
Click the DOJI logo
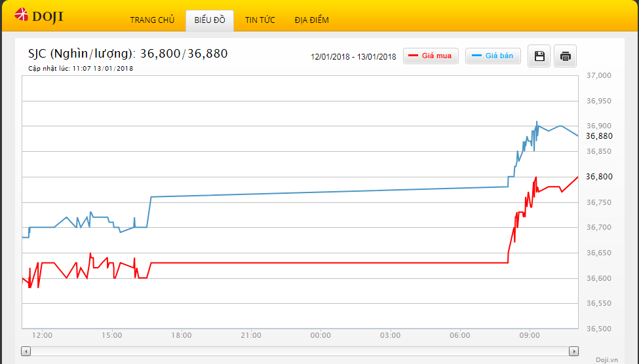pyautogui.click(x=39, y=16)
